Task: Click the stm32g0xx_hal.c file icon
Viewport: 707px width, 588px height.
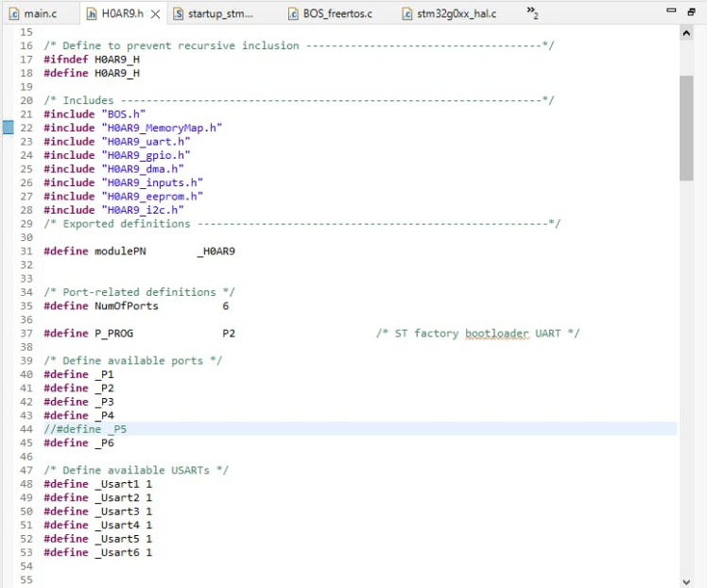Action: click(407, 13)
